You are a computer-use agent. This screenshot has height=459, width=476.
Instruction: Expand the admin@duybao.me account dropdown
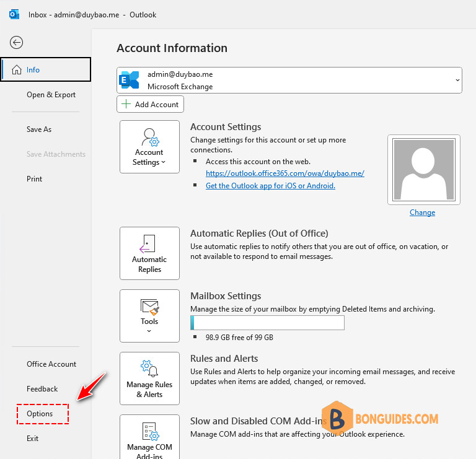tap(289, 80)
